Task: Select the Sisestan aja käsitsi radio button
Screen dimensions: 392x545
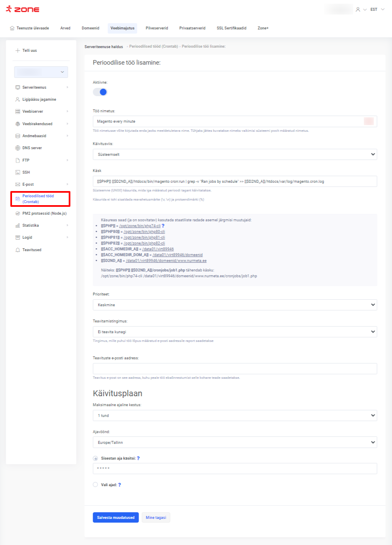Action: point(96,458)
